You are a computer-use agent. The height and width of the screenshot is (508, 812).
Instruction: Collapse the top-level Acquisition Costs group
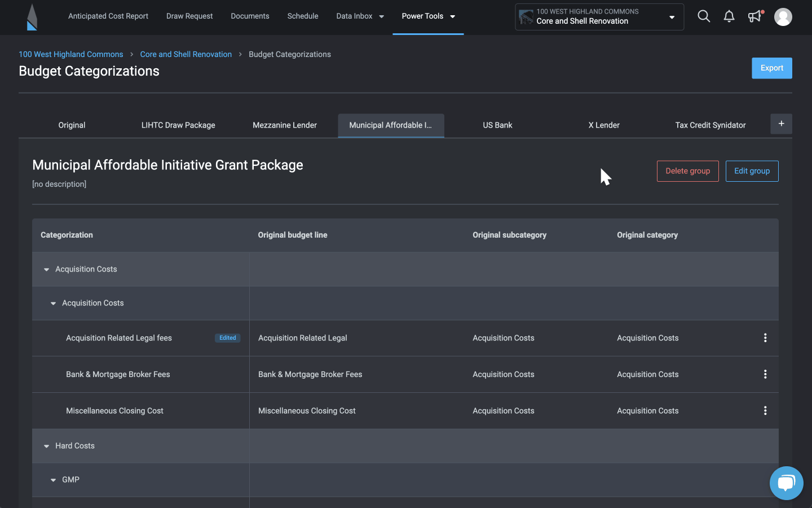pyautogui.click(x=47, y=270)
